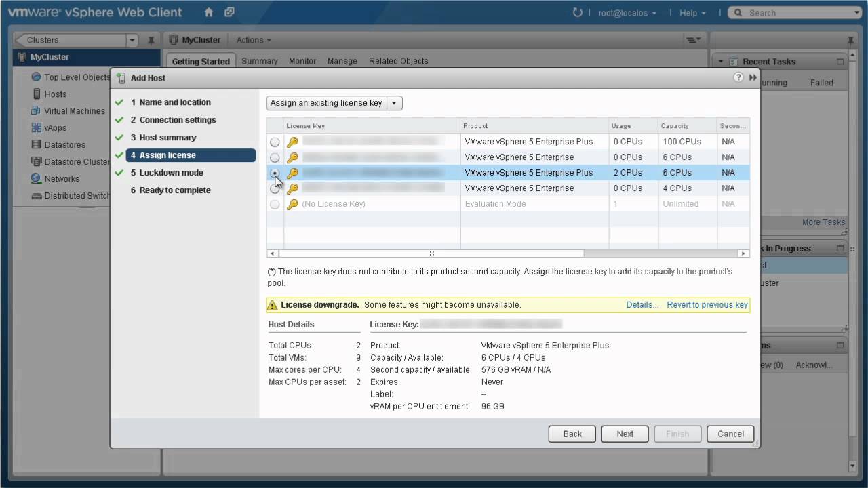The image size is (868, 488).
Task: Select the 4 CPUs Enterprise license key
Action: [275, 188]
